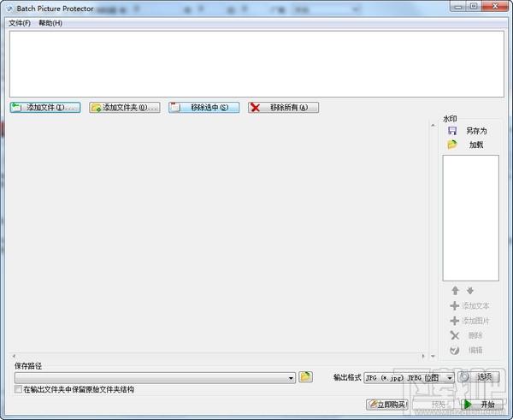This screenshot has height=420, width=513.
Task: Minimize the Batch Picture Protector window
Action: [458, 6]
